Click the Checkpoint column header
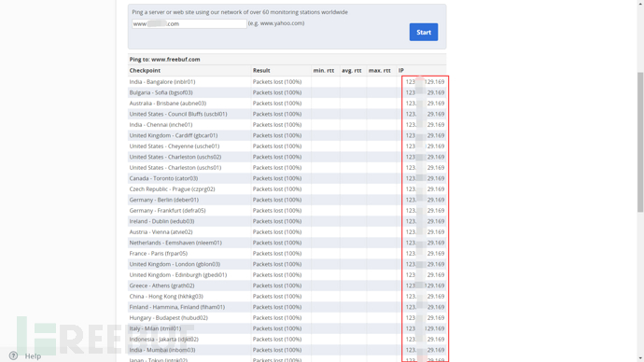Viewport: 644px width, 362px height. coord(145,71)
